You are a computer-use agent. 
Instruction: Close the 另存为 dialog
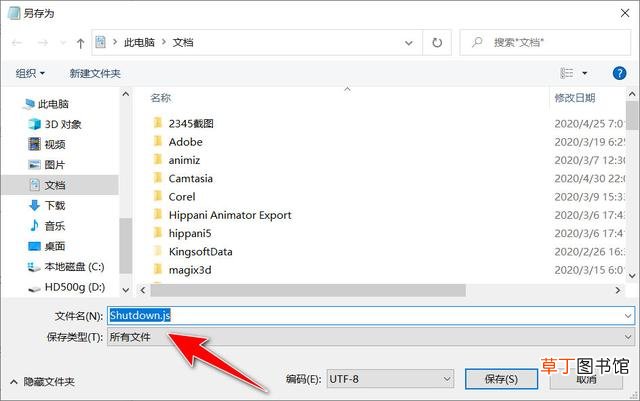pyautogui.click(x=625, y=13)
